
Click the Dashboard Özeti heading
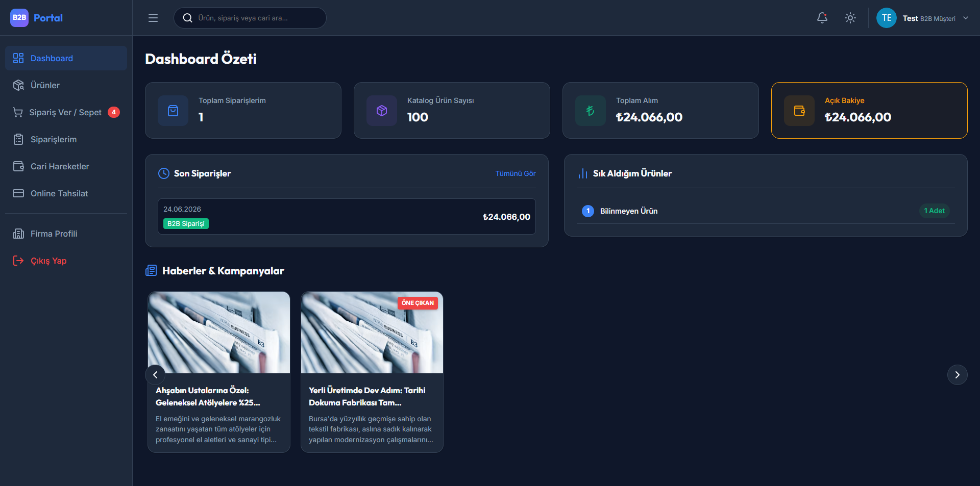201,59
